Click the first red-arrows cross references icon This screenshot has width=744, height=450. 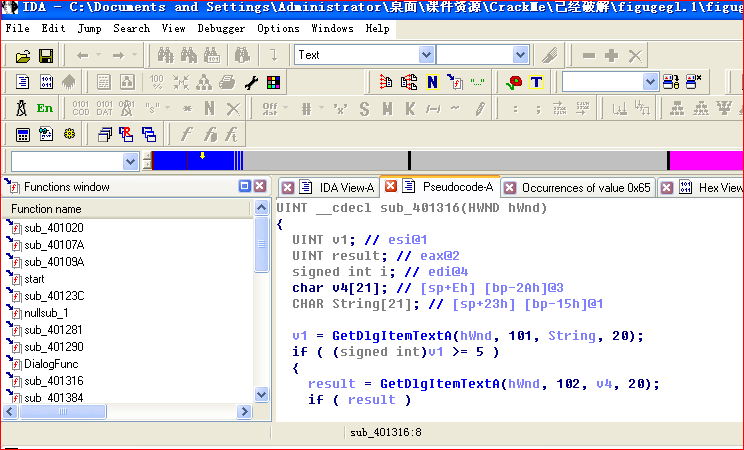click(x=385, y=82)
